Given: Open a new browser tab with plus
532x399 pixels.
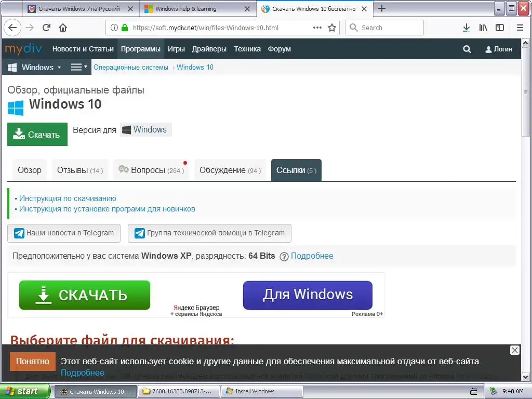Looking at the screenshot, I should 382,8.
